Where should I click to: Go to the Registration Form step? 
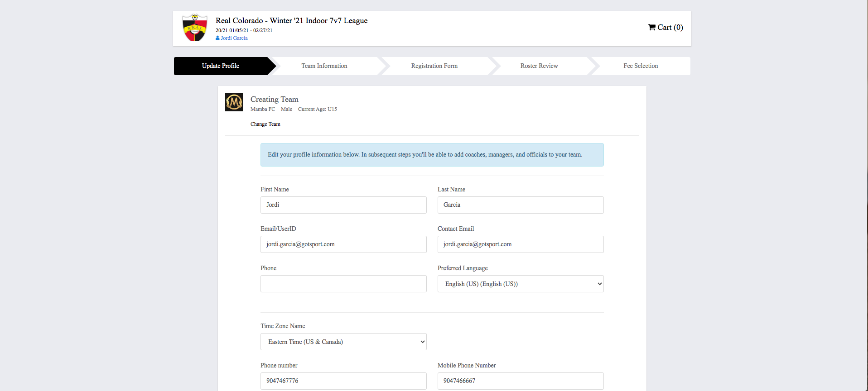tap(434, 66)
